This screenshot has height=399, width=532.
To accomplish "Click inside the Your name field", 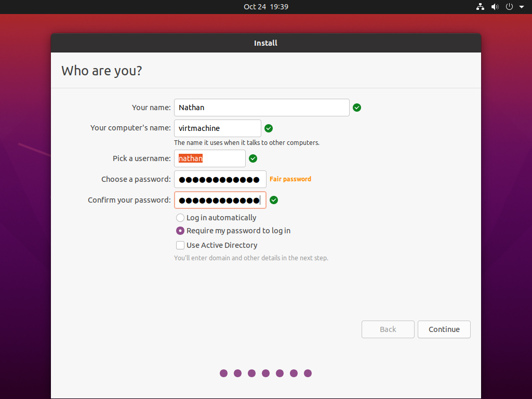I will click(x=261, y=108).
